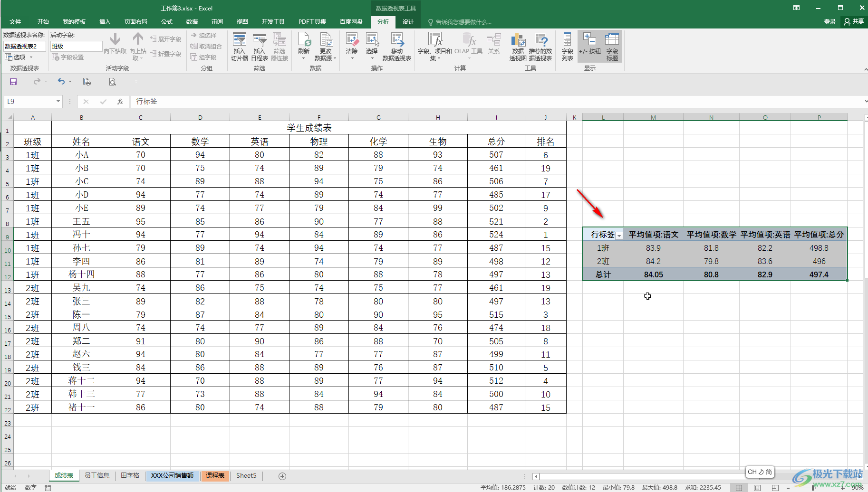This screenshot has width=868, height=492.
Task: Open the 设计 pivot table tab
Action: (408, 22)
